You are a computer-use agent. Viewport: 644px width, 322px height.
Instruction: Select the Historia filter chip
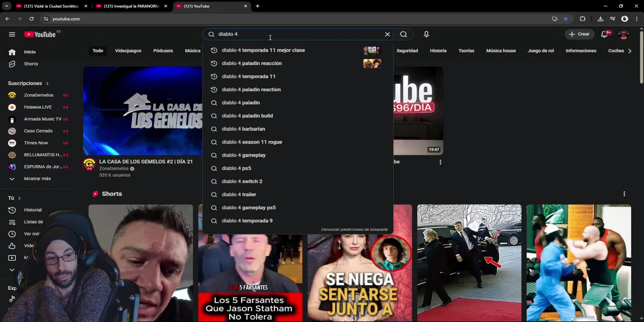pyautogui.click(x=438, y=51)
